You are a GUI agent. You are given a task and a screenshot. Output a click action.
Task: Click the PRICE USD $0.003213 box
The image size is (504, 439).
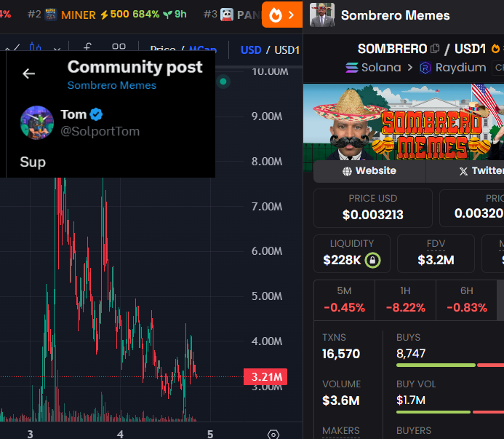coord(373,208)
